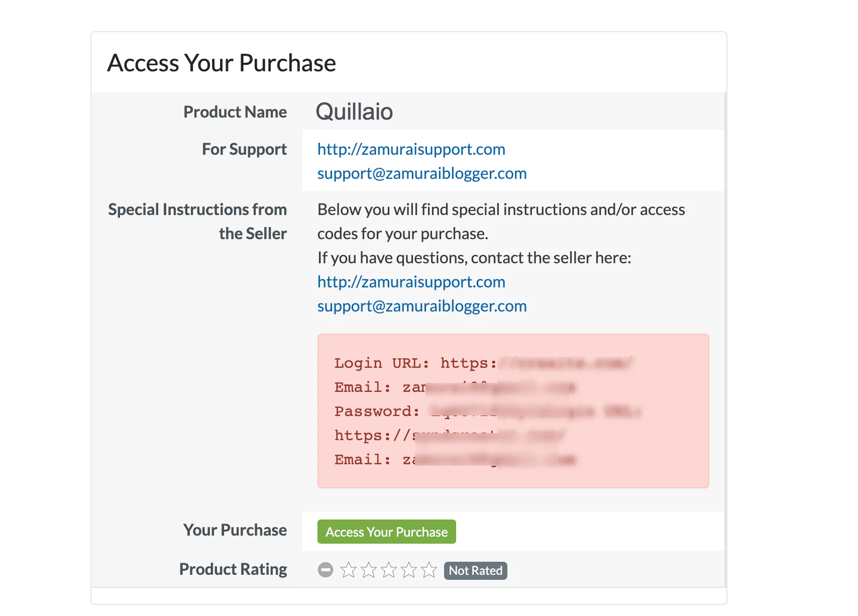Rate the product five stars
Screen dimensions: 858x616
pyautogui.click(x=429, y=570)
